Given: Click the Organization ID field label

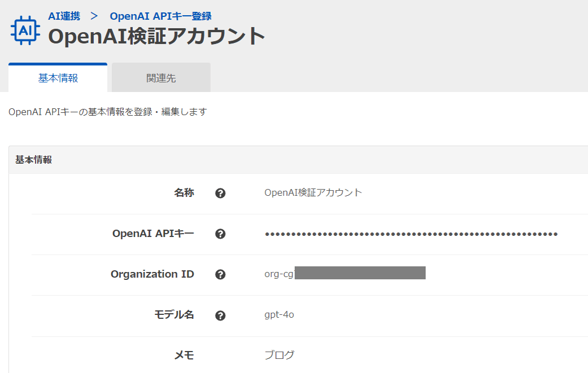Looking at the screenshot, I should (153, 274).
